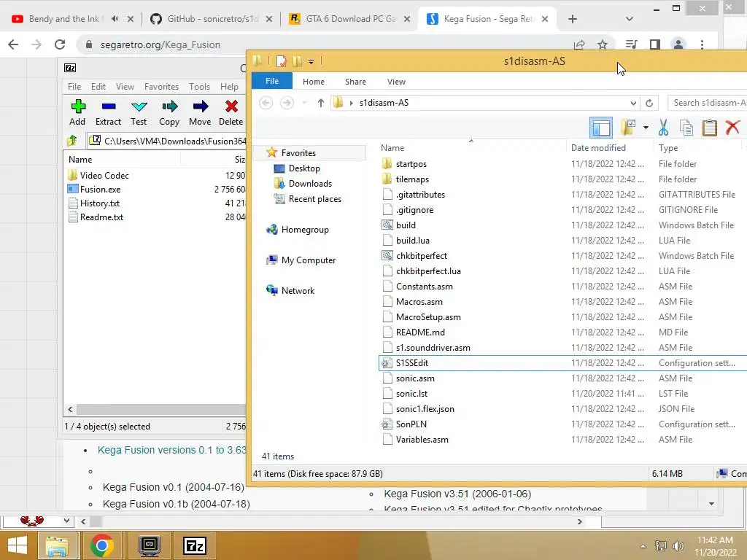Screen dimensions: 747x560
Task: Open the 7-Zip Tools menu
Action: click(199, 87)
